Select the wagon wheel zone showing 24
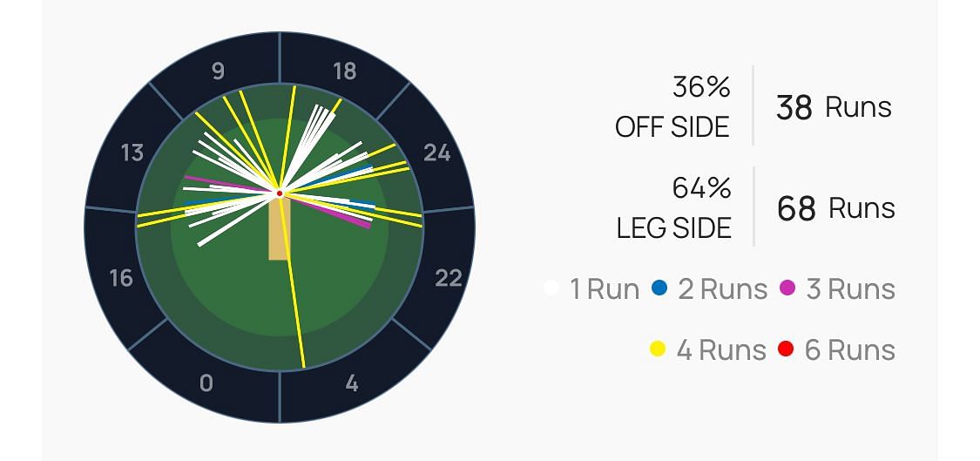The image size is (980, 461). 436,153
